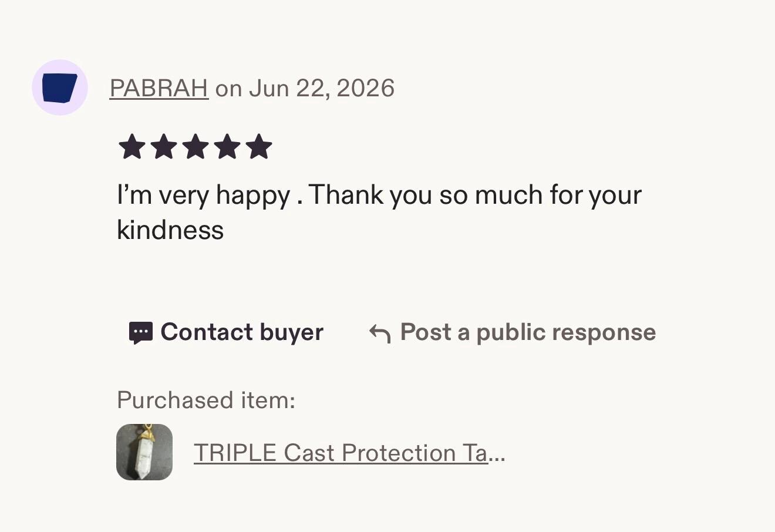
Task: Click the word "on" before the review date
Action: (229, 89)
